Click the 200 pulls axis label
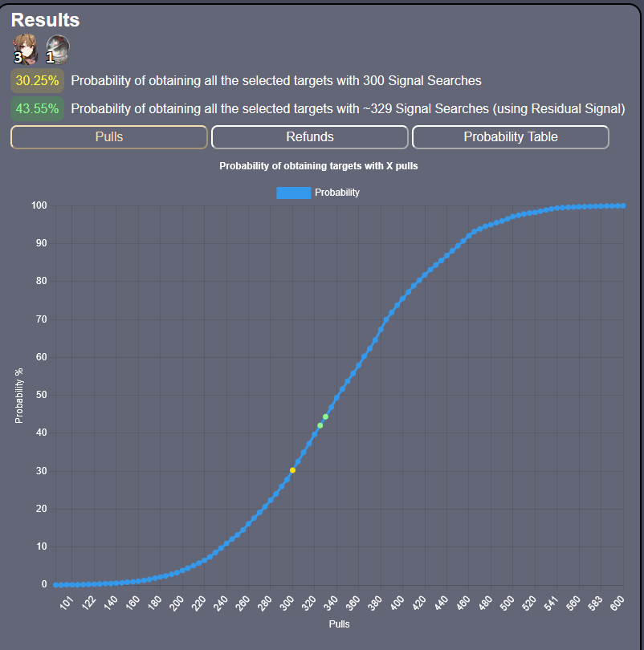The image size is (644, 650). (177, 603)
